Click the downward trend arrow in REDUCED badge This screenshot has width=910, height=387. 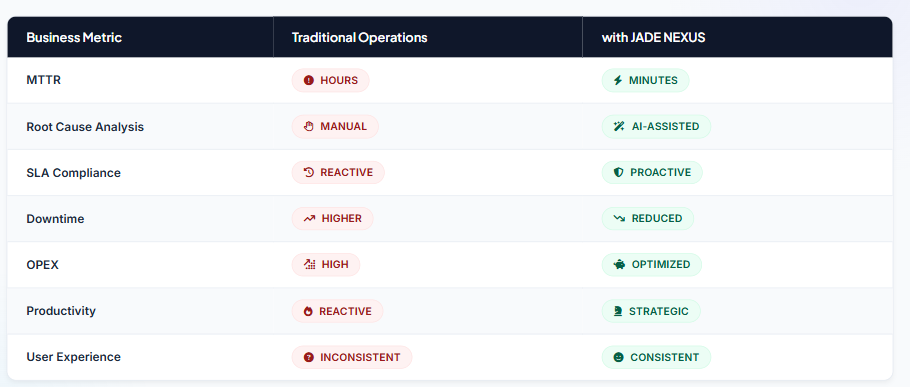click(x=619, y=219)
